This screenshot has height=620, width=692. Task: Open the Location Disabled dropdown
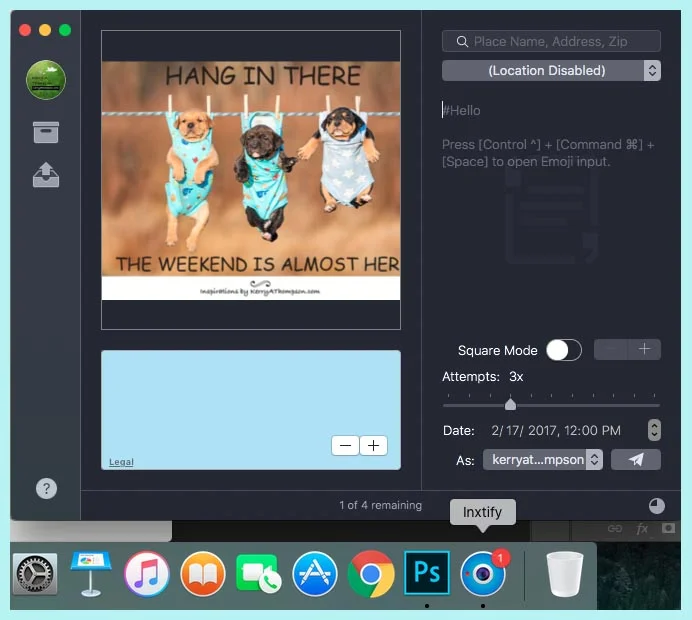[551, 71]
